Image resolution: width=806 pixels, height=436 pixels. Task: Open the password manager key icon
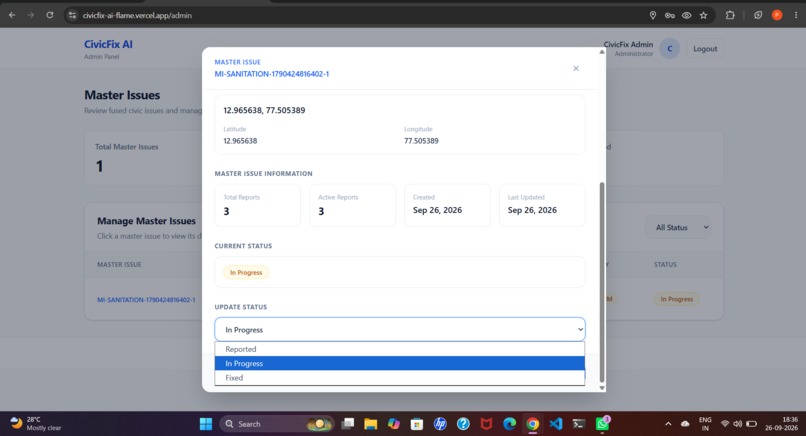coord(669,15)
